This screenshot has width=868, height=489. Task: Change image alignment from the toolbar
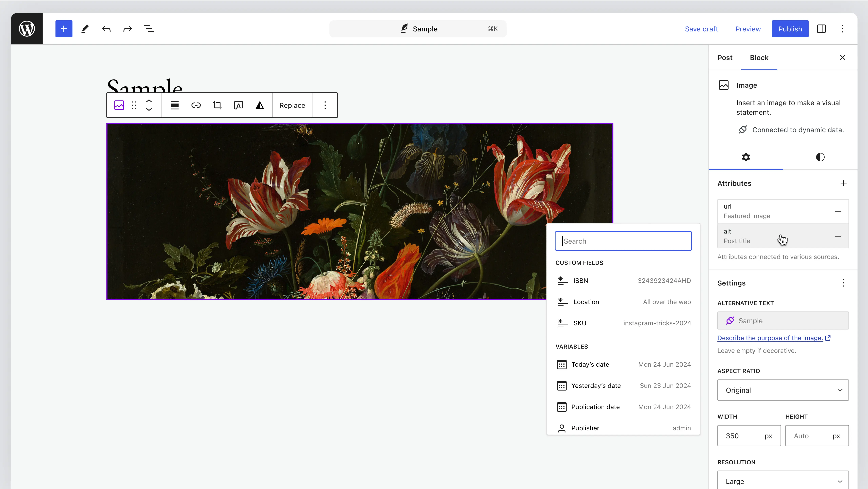[x=175, y=105]
